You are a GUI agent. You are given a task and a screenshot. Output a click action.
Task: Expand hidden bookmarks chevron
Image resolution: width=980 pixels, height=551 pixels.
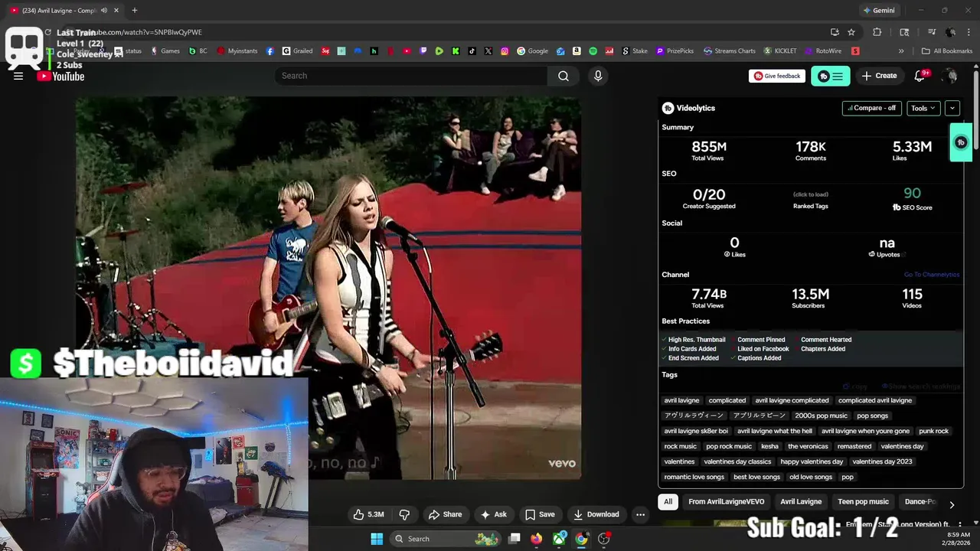click(901, 51)
